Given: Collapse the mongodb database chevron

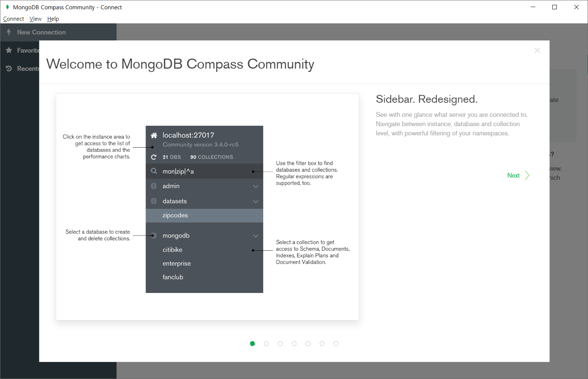Looking at the screenshot, I should pyautogui.click(x=256, y=236).
